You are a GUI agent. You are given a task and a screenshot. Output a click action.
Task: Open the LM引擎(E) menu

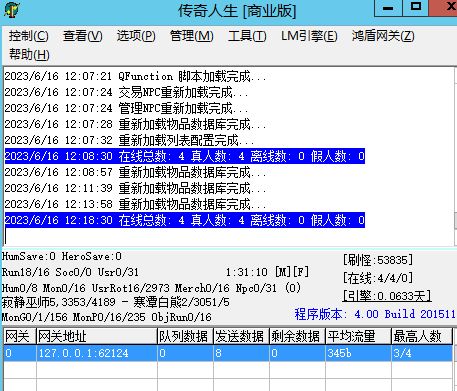[309, 36]
